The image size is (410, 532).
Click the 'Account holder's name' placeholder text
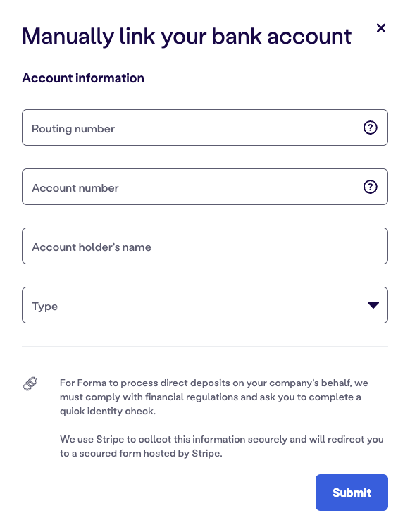[x=92, y=247]
